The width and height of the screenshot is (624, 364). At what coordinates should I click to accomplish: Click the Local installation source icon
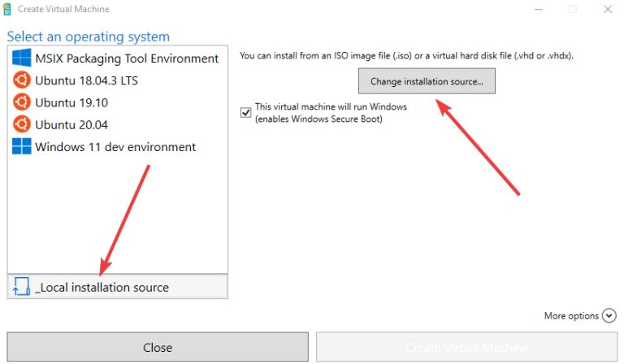pyautogui.click(x=21, y=287)
